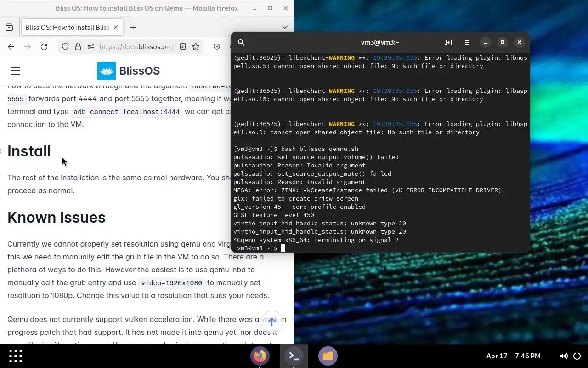Click the bash blissos-qemnu.sh command line
This screenshot has width=588, height=368.
296,149
